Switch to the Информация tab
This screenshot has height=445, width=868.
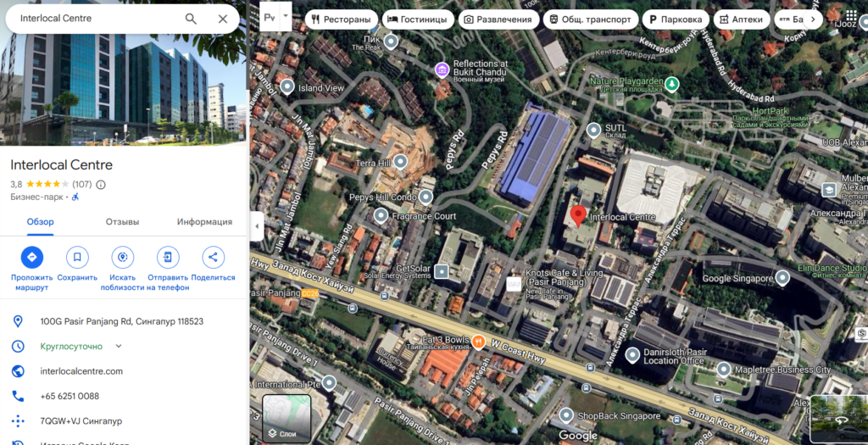(x=204, y=222)
